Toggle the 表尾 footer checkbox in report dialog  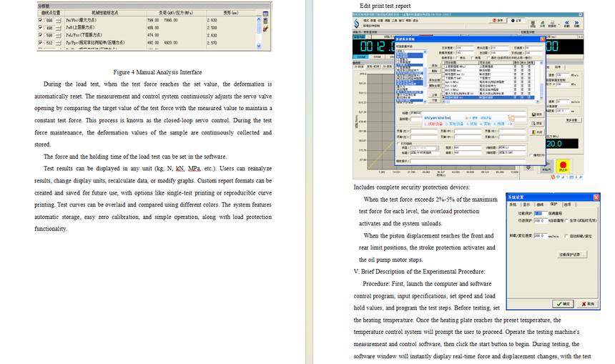[473, 58]
